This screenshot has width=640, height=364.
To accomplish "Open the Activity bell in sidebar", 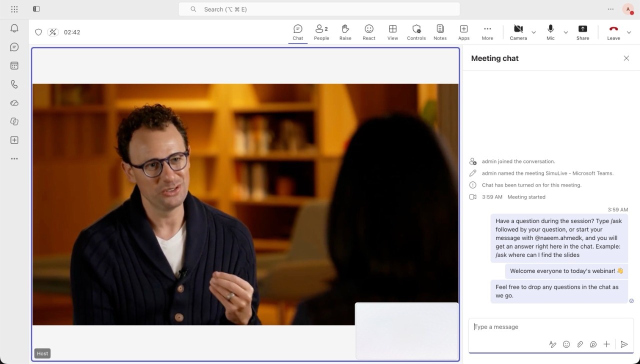I will coord(14,28).
